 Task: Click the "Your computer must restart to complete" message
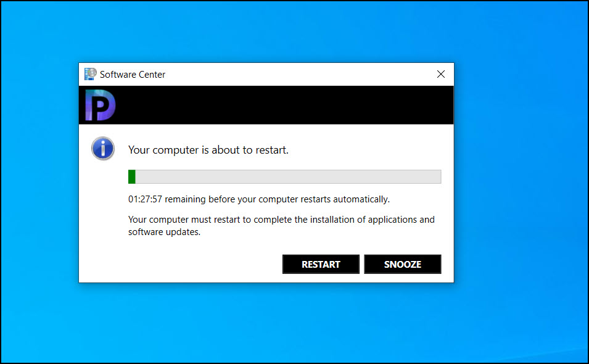click(281, 225)
